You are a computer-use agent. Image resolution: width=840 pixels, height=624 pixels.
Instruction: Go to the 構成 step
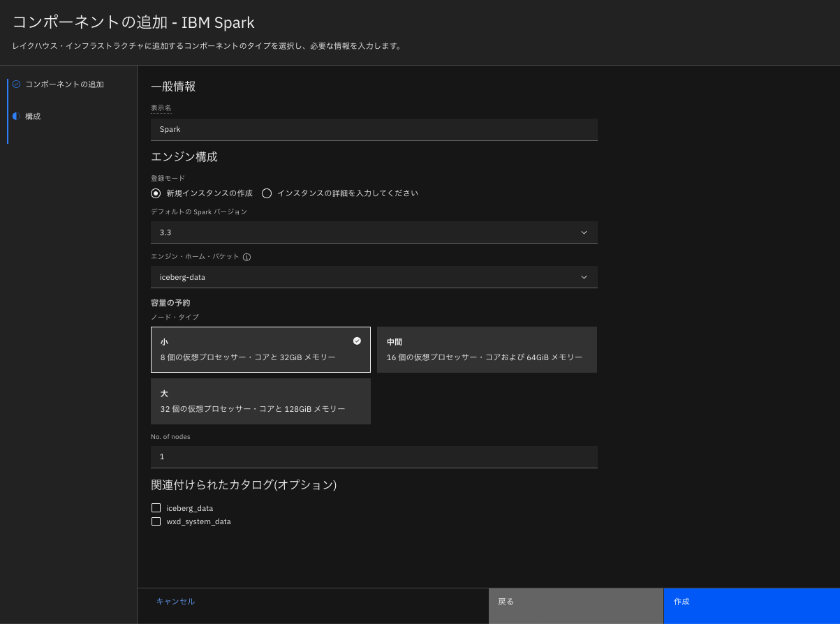point(33,117)
